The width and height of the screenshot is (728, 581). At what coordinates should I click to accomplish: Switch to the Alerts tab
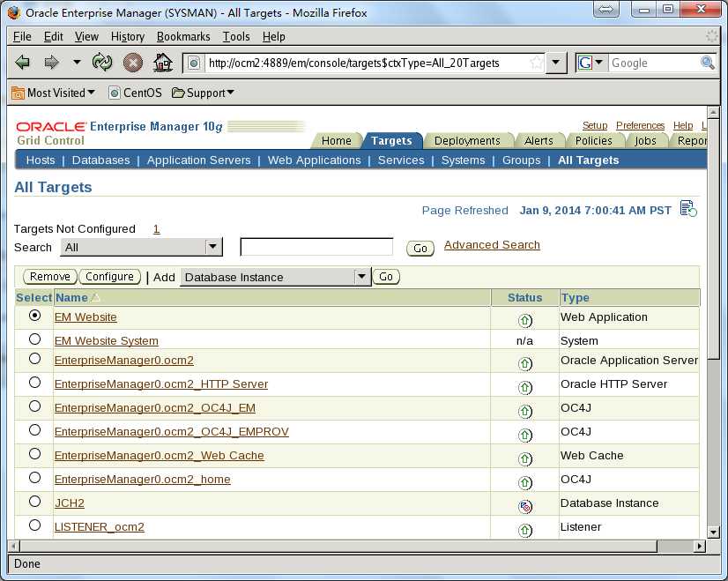coord(539,141)
